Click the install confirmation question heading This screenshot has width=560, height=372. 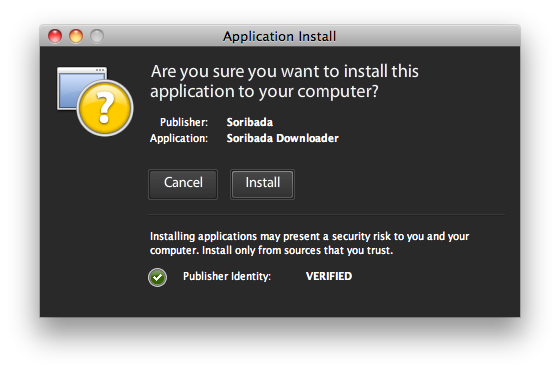click(284, 81)
